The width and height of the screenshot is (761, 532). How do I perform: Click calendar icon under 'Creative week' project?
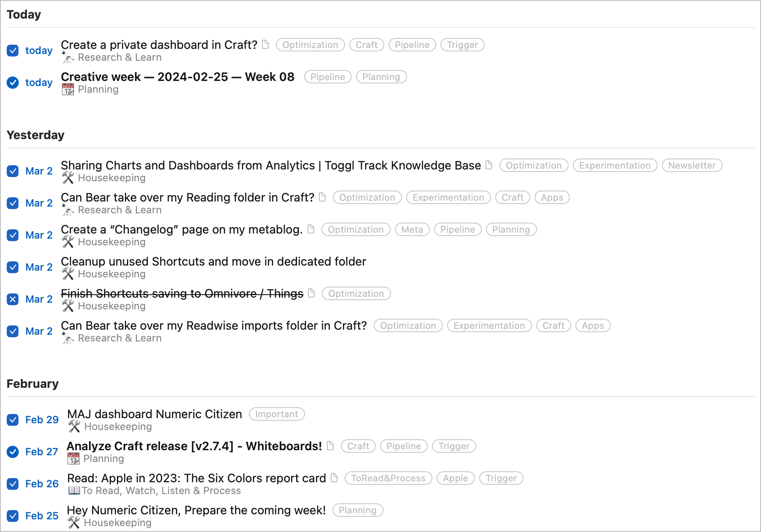(x=68, y=89)
